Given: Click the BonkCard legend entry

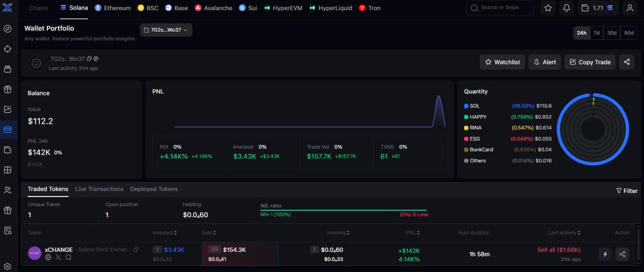Looking at the screenshot, I should tap(508, 150).
